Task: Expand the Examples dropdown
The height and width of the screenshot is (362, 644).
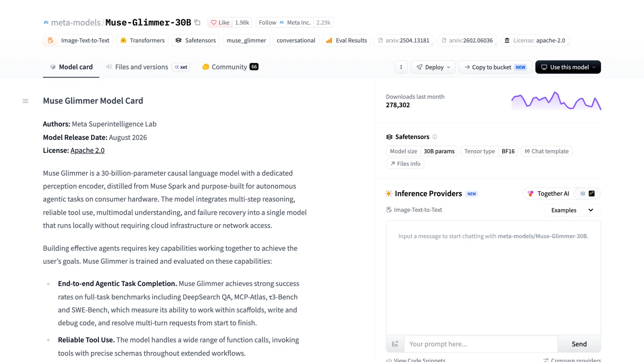Action: pyautogui.click(x=572, y=210)
